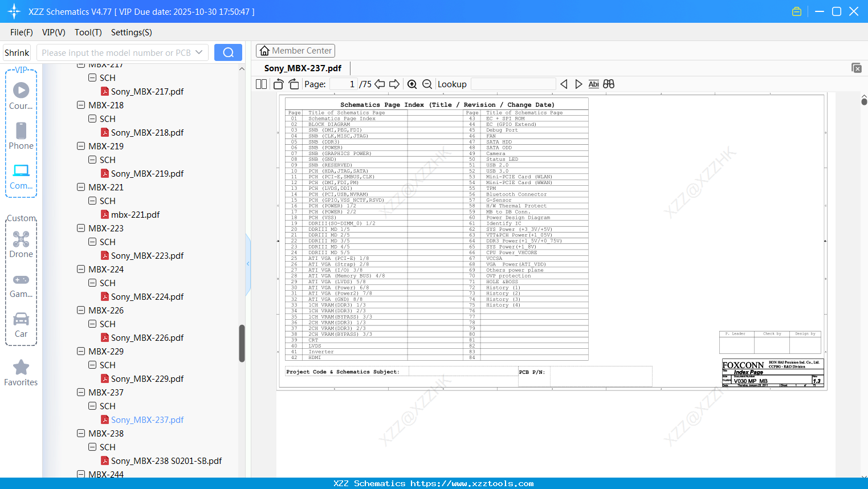Toggle the Abi whole-word match option
Screen dimensions: 868x489
(593, 84)
